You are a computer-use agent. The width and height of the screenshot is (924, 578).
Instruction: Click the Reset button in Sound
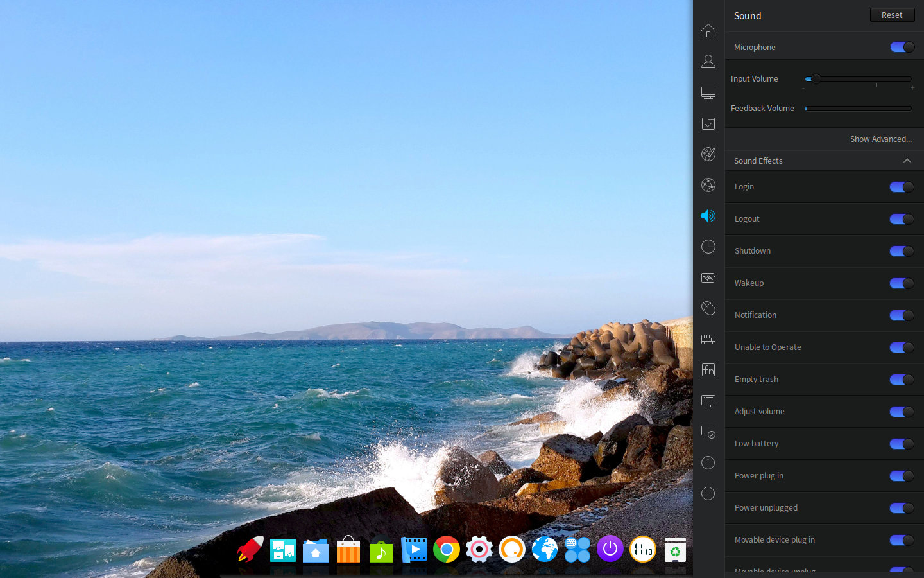[892, 15]
